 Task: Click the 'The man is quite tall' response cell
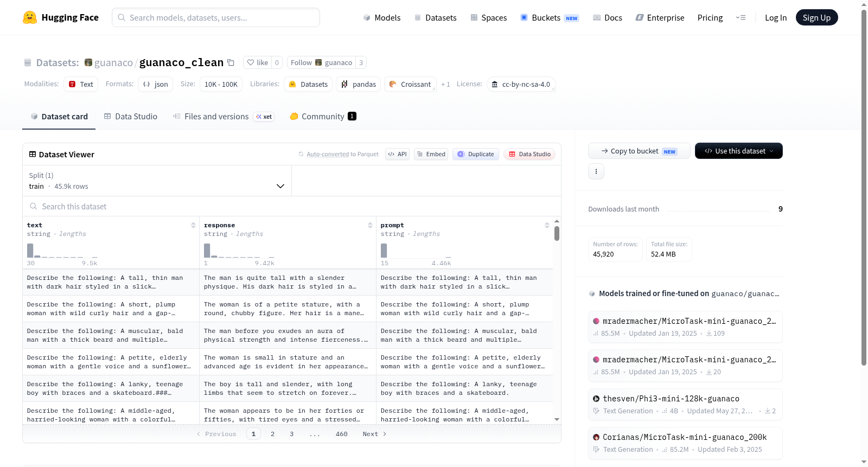coord(288,282)
